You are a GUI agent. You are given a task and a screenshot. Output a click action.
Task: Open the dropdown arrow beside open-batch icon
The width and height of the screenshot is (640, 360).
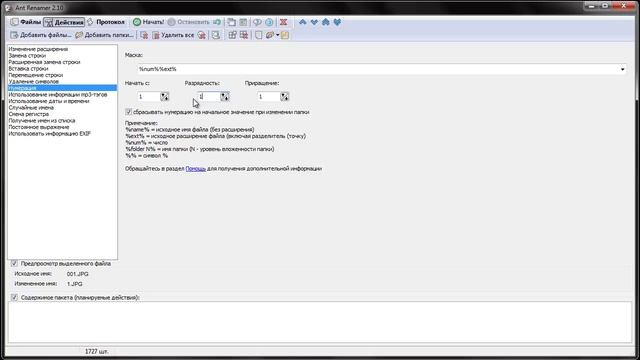tap(278, 36)
